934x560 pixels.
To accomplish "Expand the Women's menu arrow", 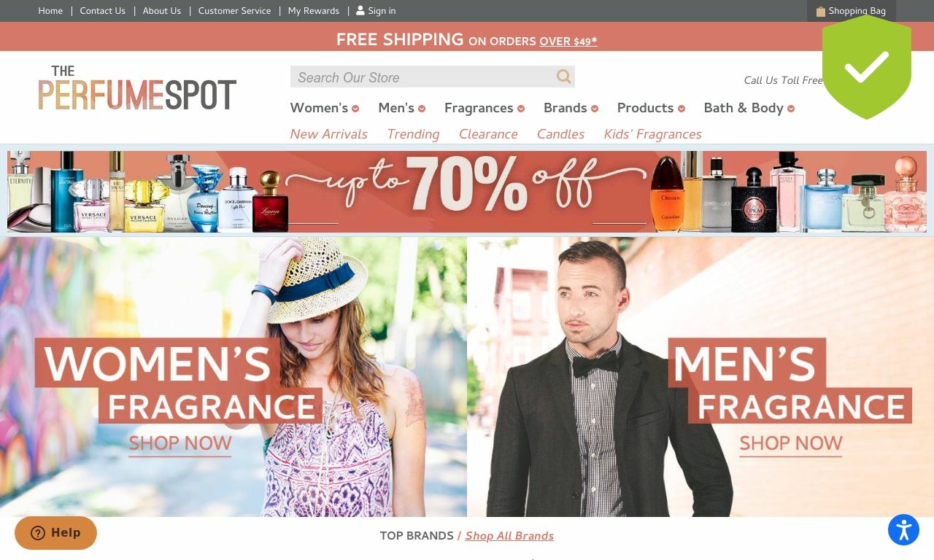I will coord(355,109).
